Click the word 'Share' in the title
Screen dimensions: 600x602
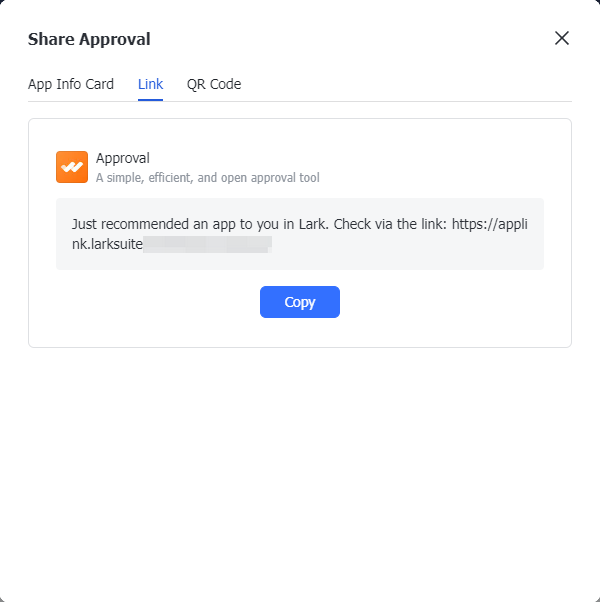point(50,40)
